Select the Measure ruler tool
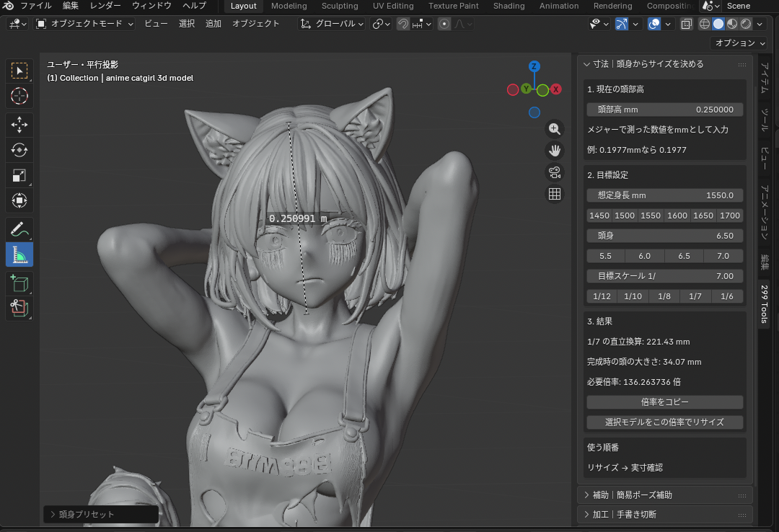The image size is (779, 532). (19, 254)
